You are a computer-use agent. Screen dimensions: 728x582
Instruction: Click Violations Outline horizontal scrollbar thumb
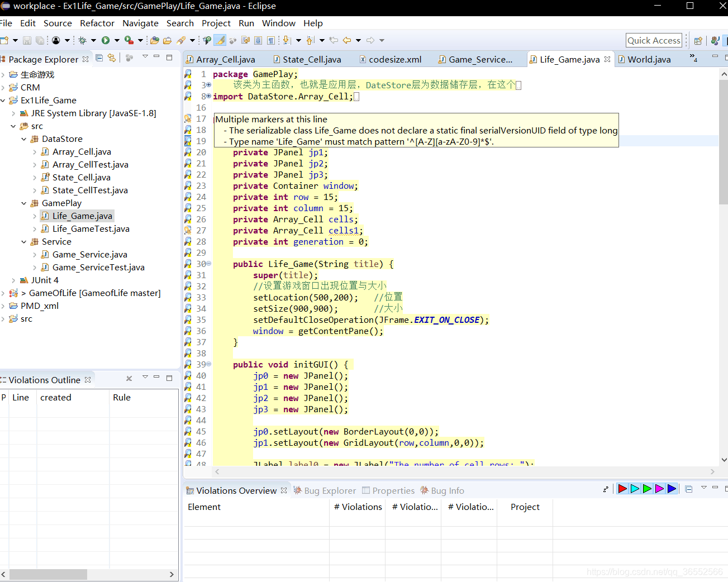point(48,574)
